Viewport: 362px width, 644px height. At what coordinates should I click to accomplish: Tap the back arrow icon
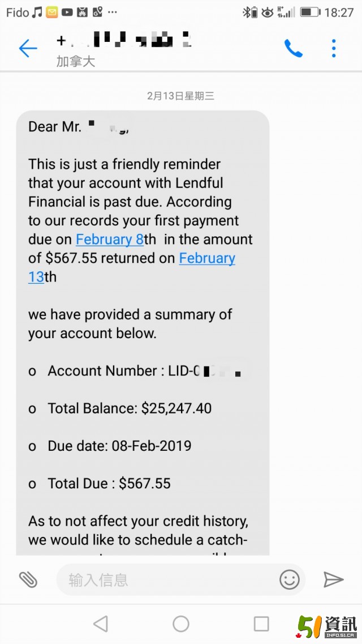point(28,49)
